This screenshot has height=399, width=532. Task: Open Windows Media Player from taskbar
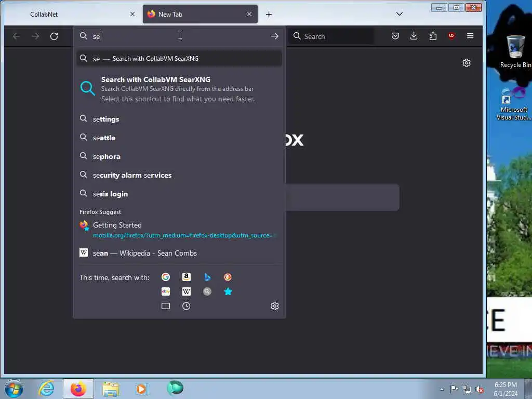(x=142, y=389)
